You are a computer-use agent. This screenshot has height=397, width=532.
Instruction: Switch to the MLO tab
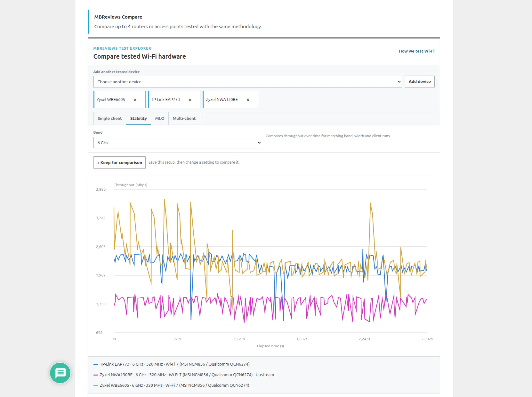160,118
